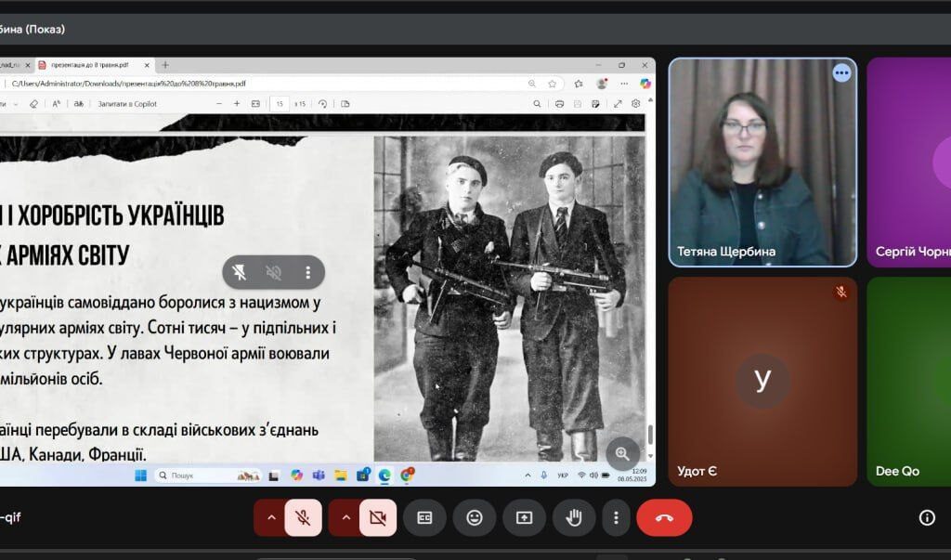Turn on captions button
This screenshot has height=560, width=951.
pyautogui.click(x=424, y=517)
